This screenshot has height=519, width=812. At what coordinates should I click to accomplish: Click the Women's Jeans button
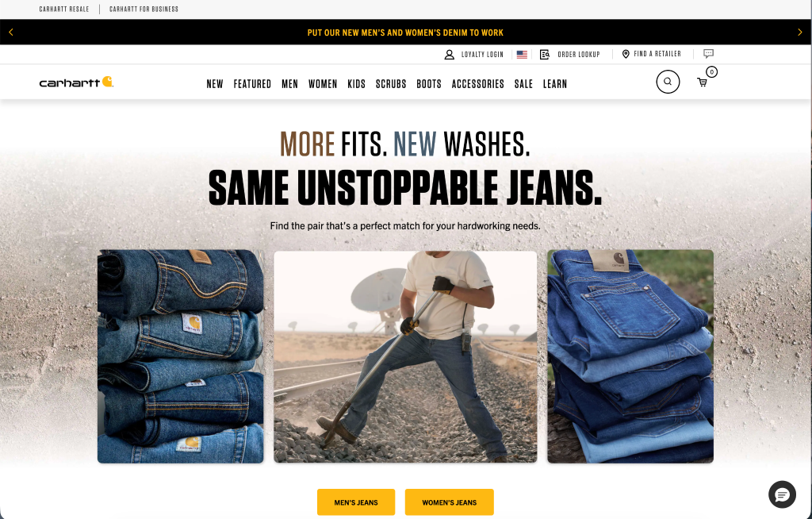click(449, 502)
